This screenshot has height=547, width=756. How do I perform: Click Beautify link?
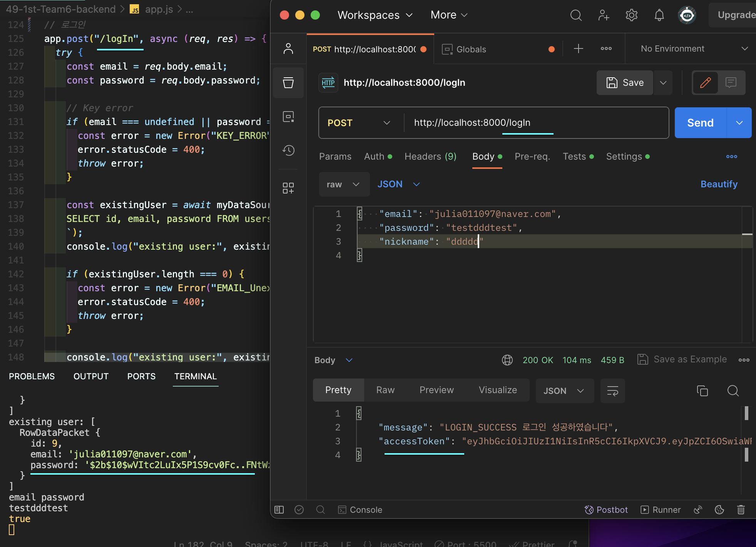pos(719,184)
